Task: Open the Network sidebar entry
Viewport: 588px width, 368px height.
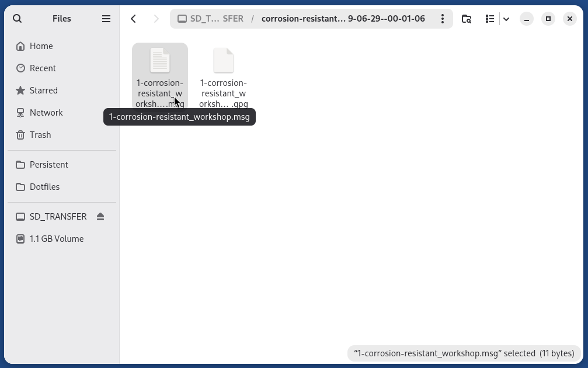Action: pos(46,112)
